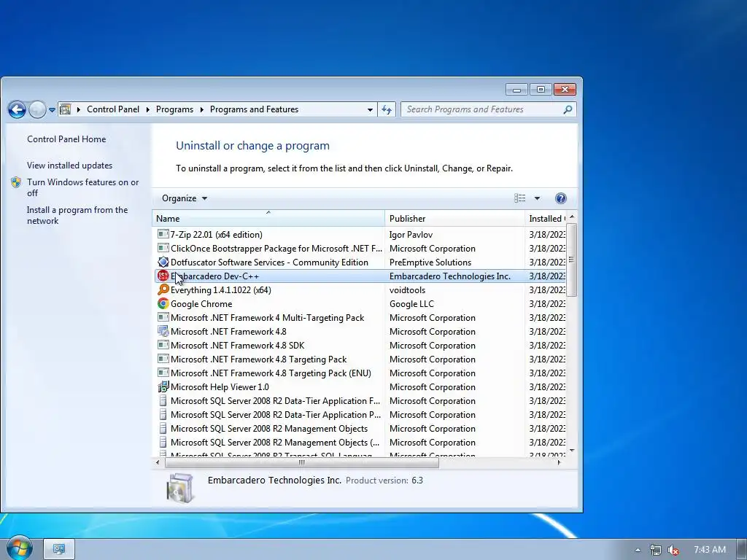Expand the arrow after Programs breadcrumb
This screenshot has width=747, height=560.
point(201,109)
